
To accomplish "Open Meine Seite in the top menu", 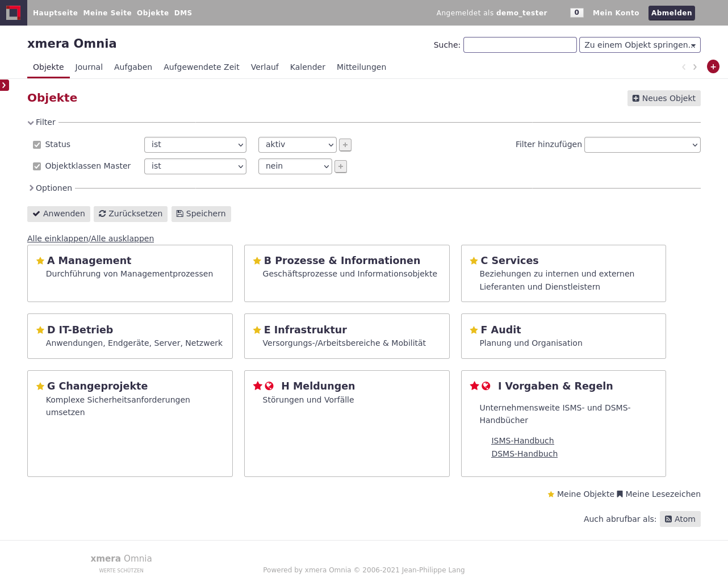I will coord(107,12).
